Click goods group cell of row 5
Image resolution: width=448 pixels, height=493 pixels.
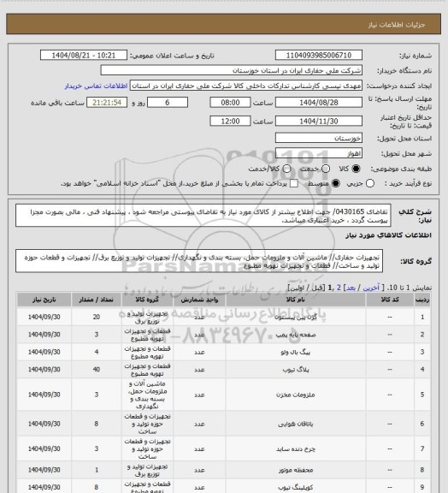147,395
